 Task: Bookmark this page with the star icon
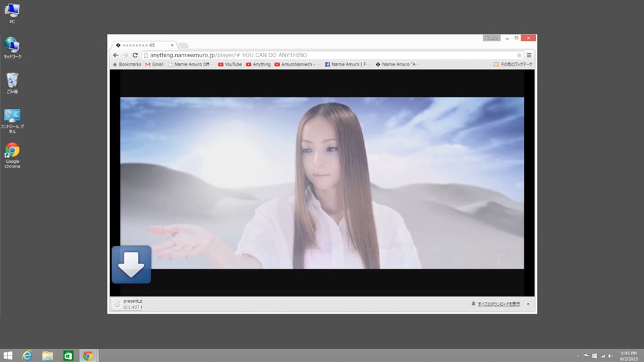[x=519, y=55]
